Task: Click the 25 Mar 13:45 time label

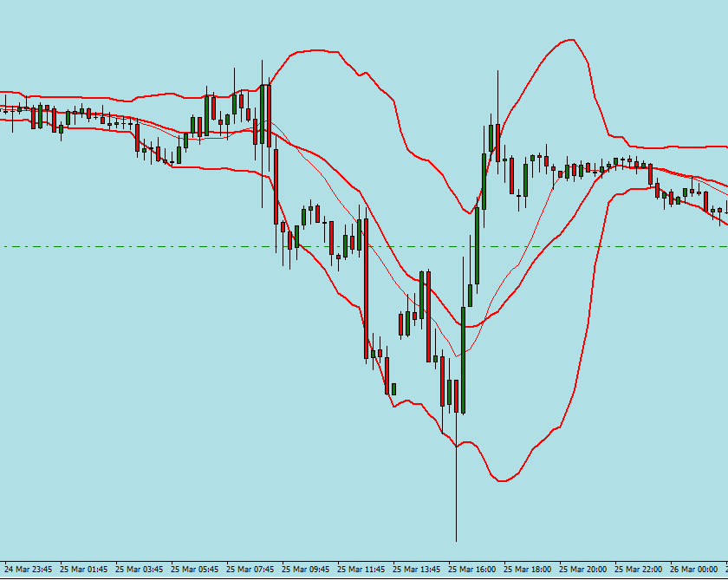Action: 417,569
